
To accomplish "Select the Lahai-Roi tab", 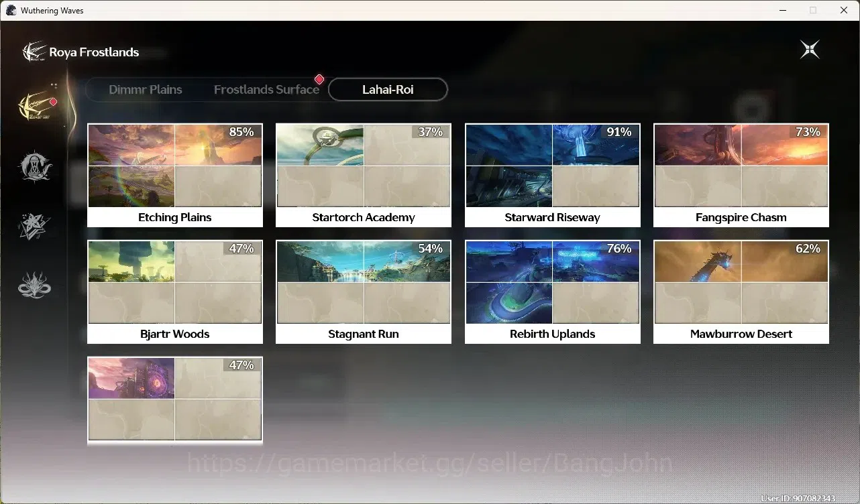I will (388, 89).
